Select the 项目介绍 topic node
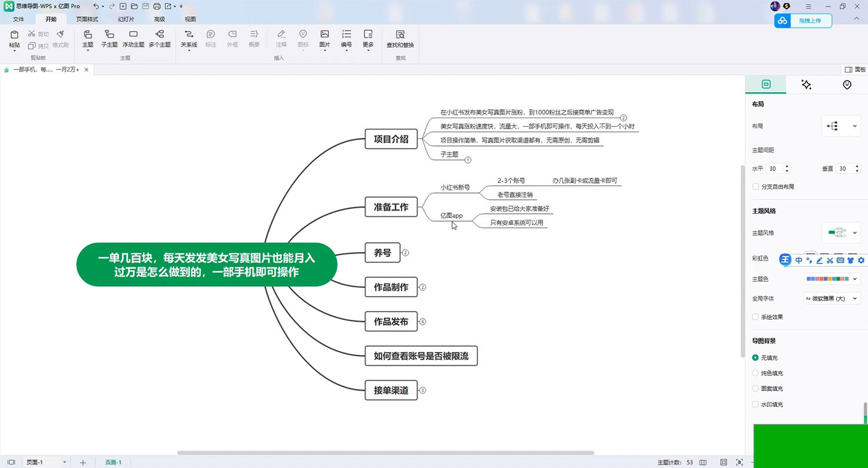Image resolution: width=868 pixels, height=468 pixels. [x=391, y=139]
